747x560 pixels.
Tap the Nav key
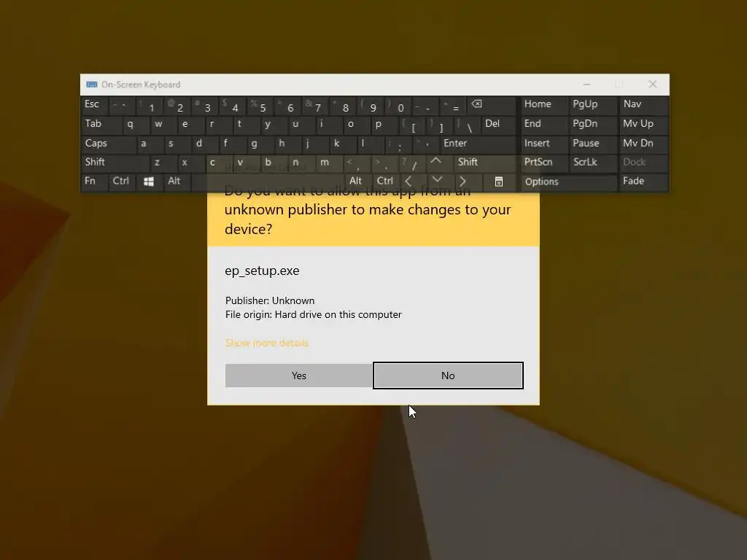(x=643, y=105)
